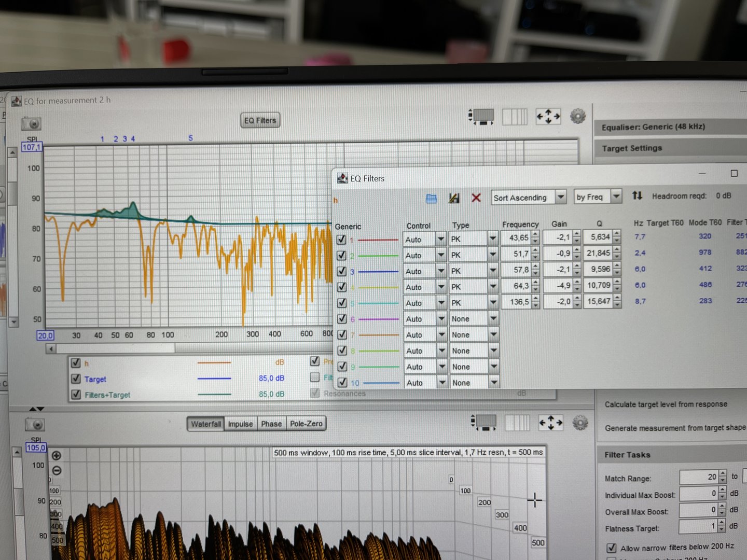Expand the by Freq dropdown
The image size is (747, 560).
click(x=616, y=197)
